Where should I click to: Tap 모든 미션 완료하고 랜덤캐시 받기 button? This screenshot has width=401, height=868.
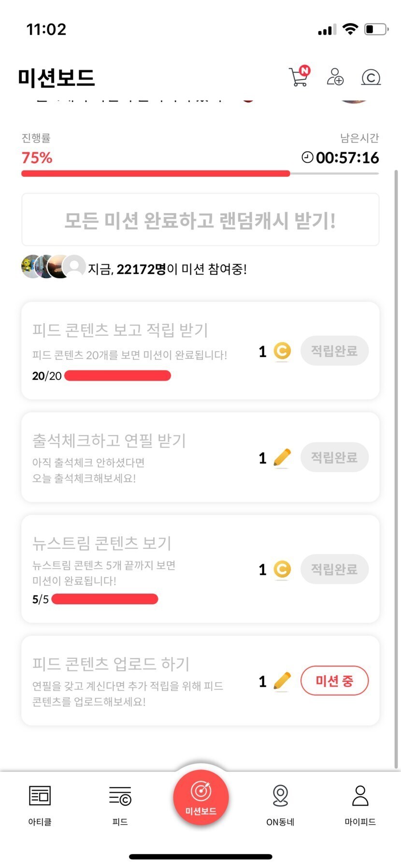coord(200,220)
